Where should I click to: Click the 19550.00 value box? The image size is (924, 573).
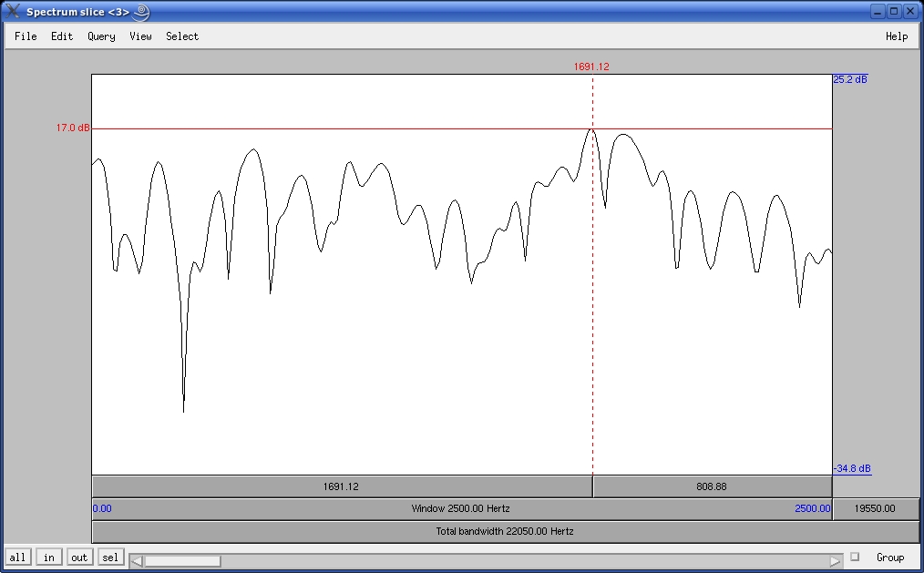(875, 508)
